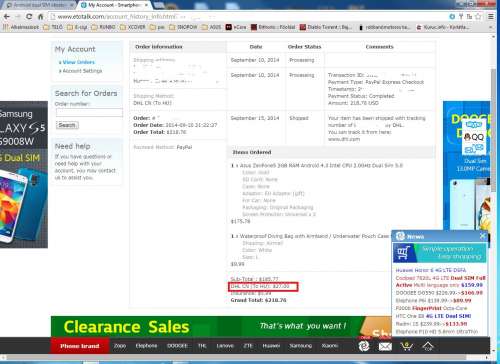
Task: Go to browser home page
Action: point(40,16)
